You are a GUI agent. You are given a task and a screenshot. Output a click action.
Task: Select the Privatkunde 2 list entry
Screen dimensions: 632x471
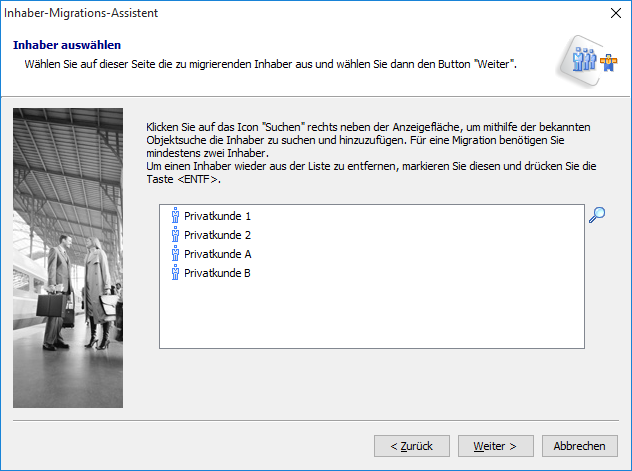tap(217, 235)
